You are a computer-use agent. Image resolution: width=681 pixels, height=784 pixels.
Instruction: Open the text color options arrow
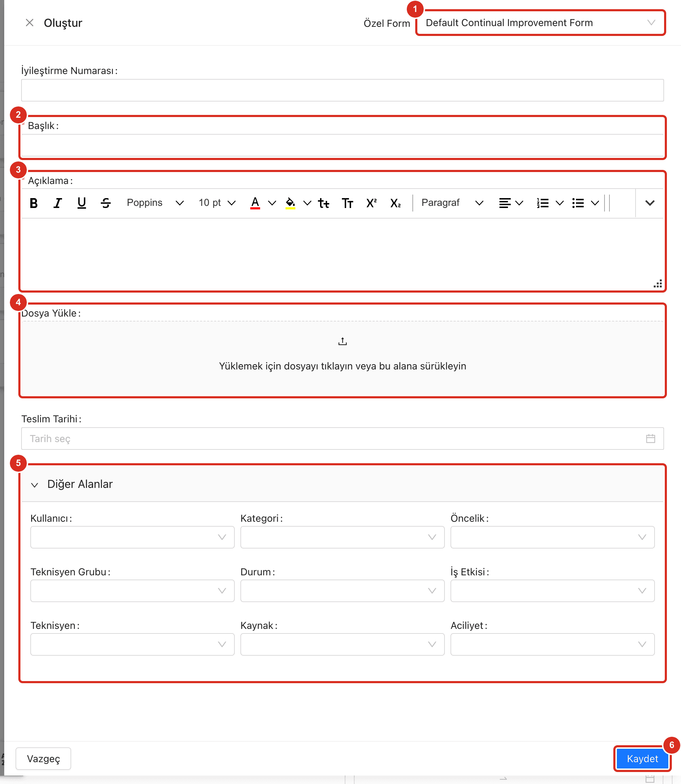pos(272,203)
